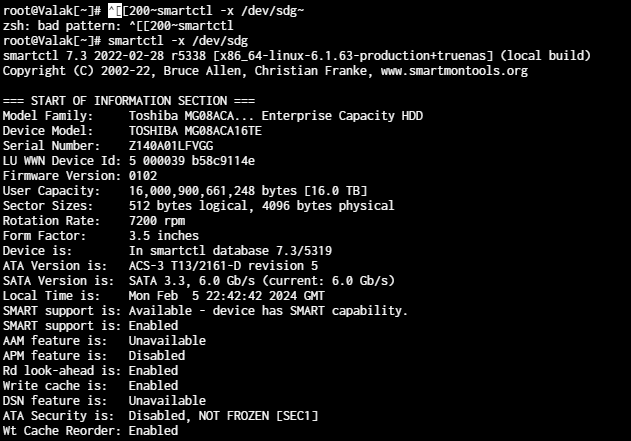Click the Wt Cache Reorder Enabled value
The height and width of the screenshot is (441, 631).
[153, 431]
